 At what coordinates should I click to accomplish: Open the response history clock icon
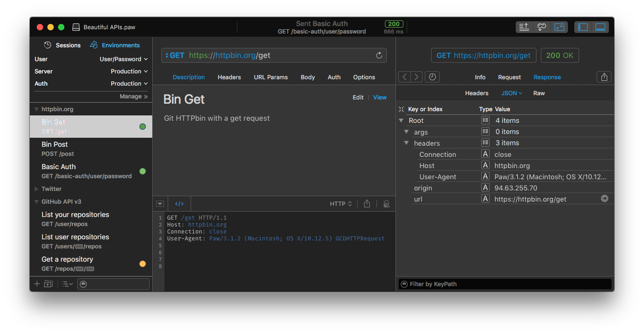click(x=432, y=77)
